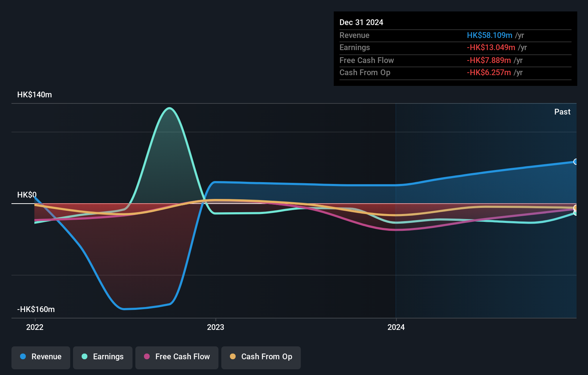Click the Revenue endpoint marker on the chart
Viewport: 588px width, 375px height.
[575, 162]
